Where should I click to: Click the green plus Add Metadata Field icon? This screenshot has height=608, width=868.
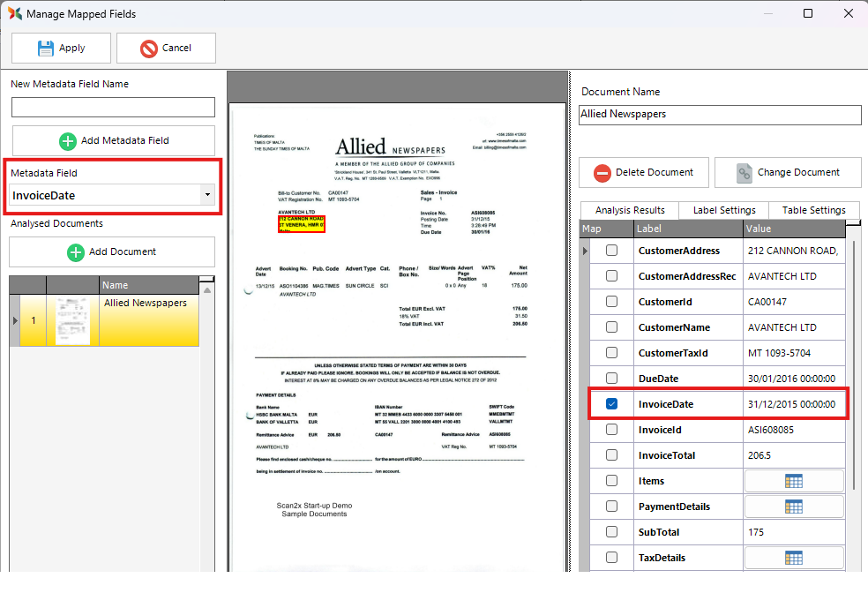click(68, 141)
